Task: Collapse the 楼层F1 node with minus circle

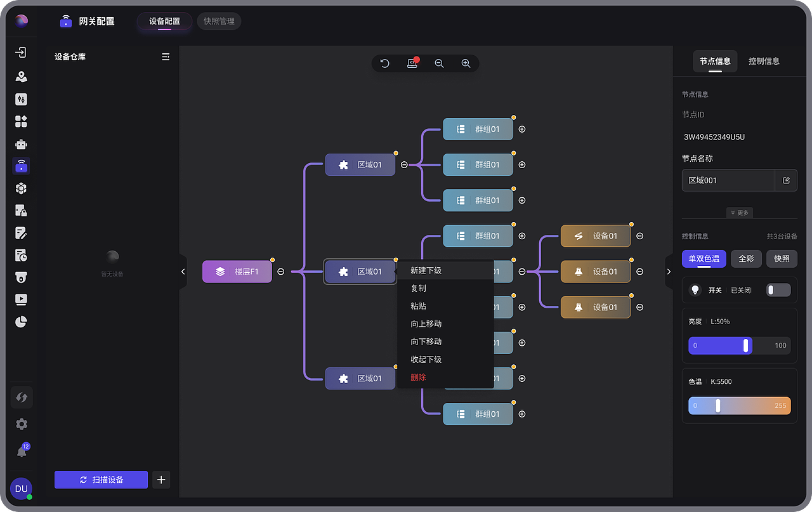Action: tap(281, 272)
